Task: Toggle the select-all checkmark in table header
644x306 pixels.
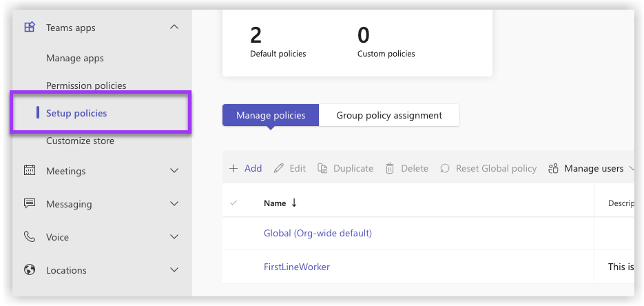Action: tap(233, 203)
